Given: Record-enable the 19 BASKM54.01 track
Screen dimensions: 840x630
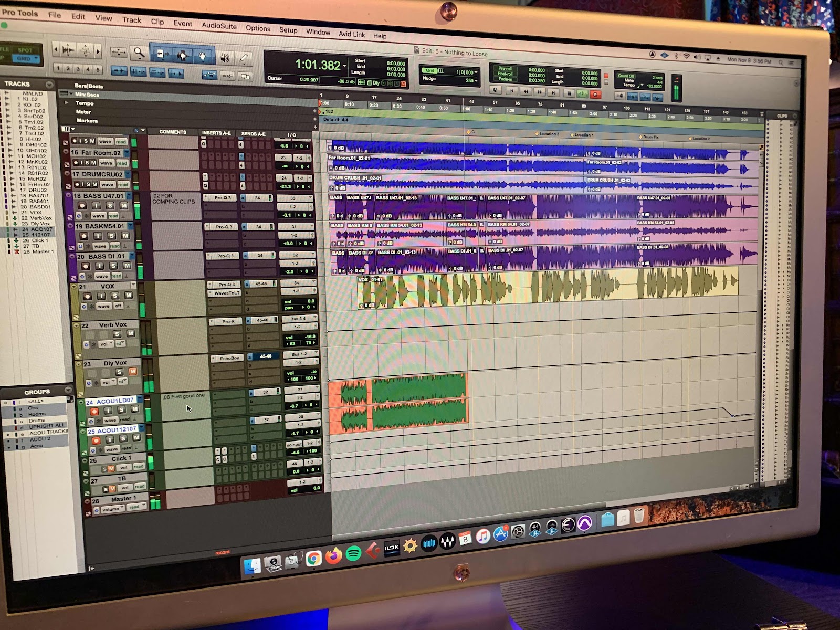Looking at the screenshot, I should click(83, 236).
